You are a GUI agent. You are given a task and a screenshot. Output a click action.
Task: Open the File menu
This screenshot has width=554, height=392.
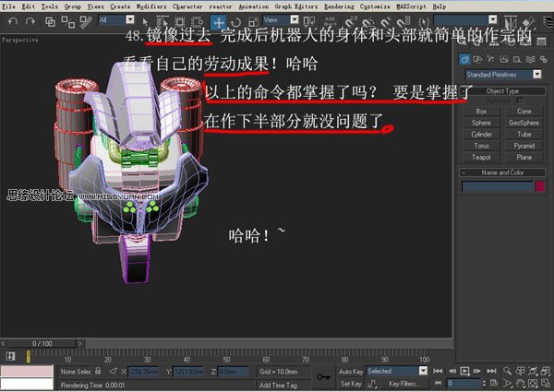(8, 6)
